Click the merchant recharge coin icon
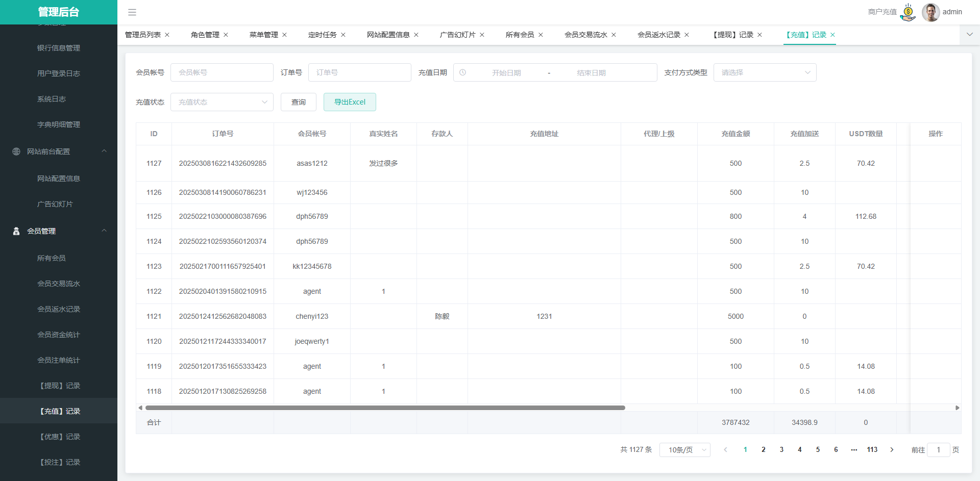Screen dimensions: 980x481 (908, 12)
